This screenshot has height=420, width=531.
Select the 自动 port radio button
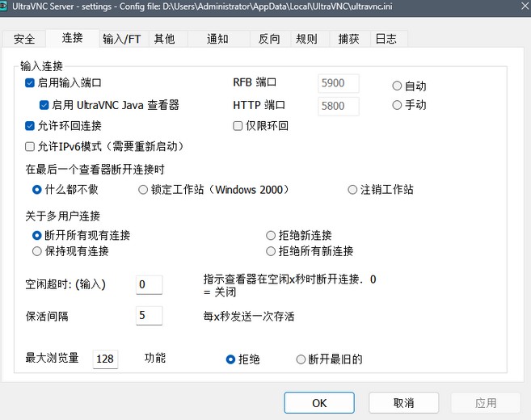(397, 86)
